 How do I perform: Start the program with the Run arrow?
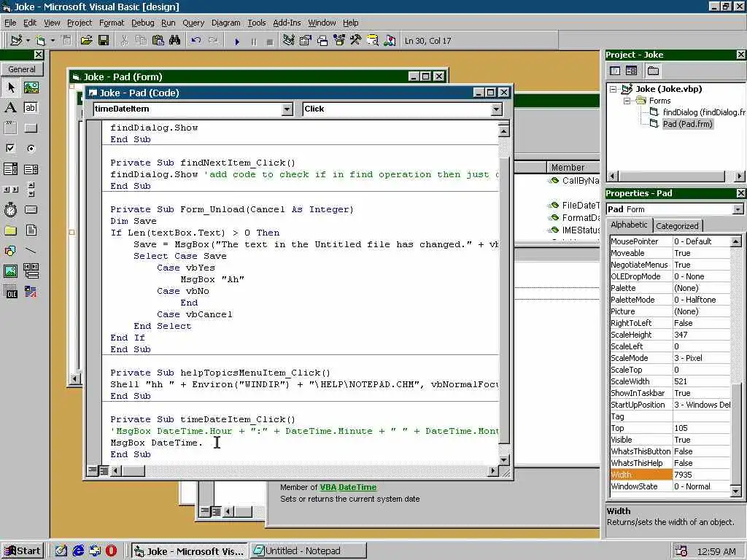click(x=237, y=42)
